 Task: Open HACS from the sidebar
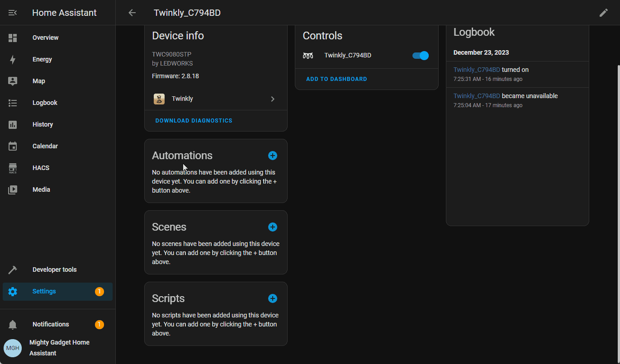(x=41, y=168)
